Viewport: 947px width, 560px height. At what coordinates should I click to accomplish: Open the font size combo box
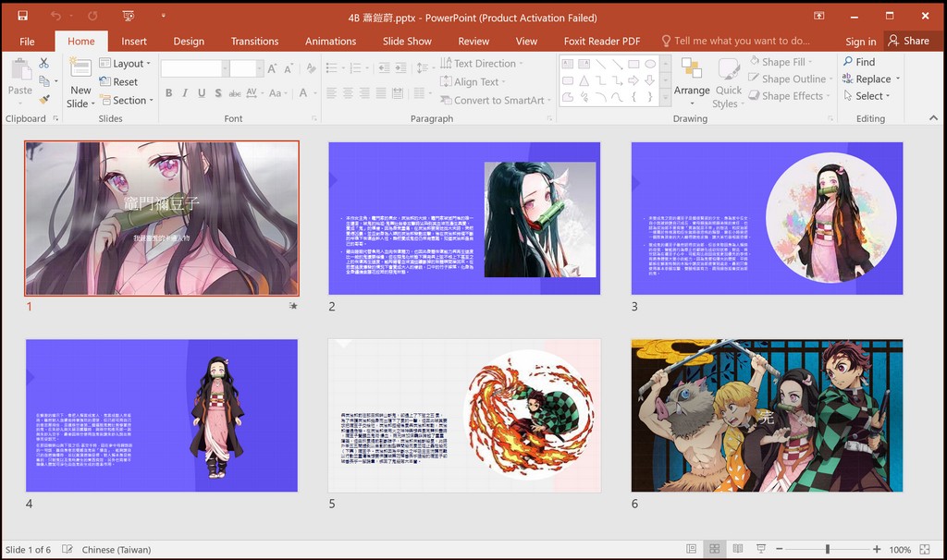tap(246, 68)
